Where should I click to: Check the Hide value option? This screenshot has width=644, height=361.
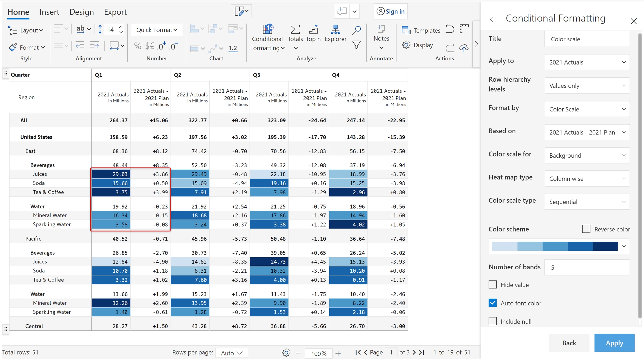493,285
